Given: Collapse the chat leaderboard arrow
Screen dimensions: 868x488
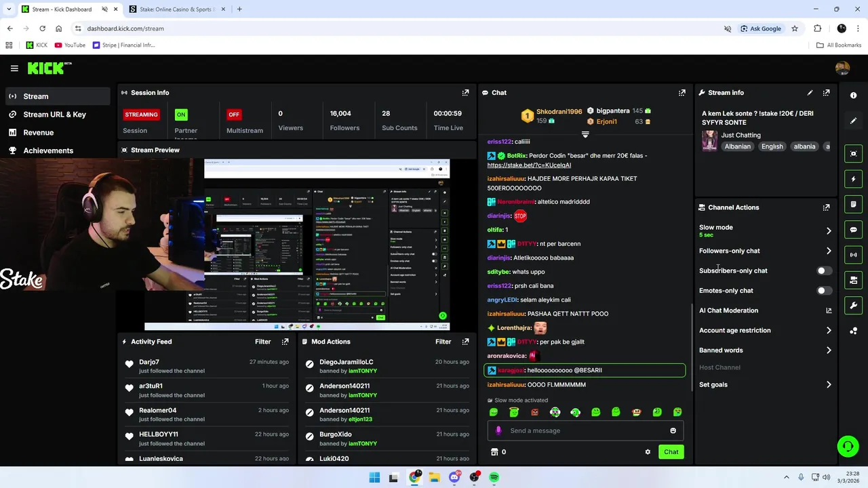Looking at the screenshot, I should [x=585, y=134].
